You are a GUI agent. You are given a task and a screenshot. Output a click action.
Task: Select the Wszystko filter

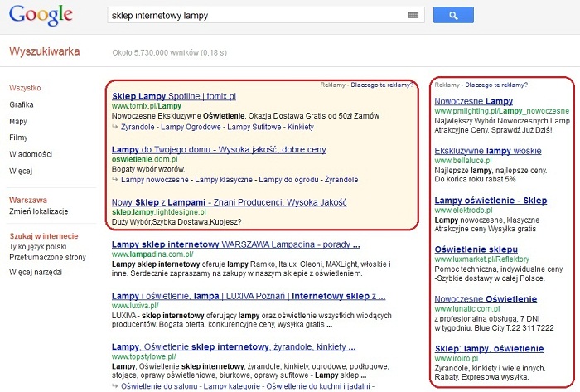pyautogui.click(x=25, y=88)
